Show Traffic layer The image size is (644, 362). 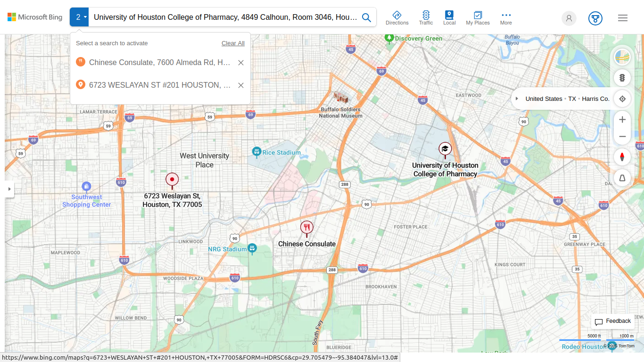coord(426,18)
